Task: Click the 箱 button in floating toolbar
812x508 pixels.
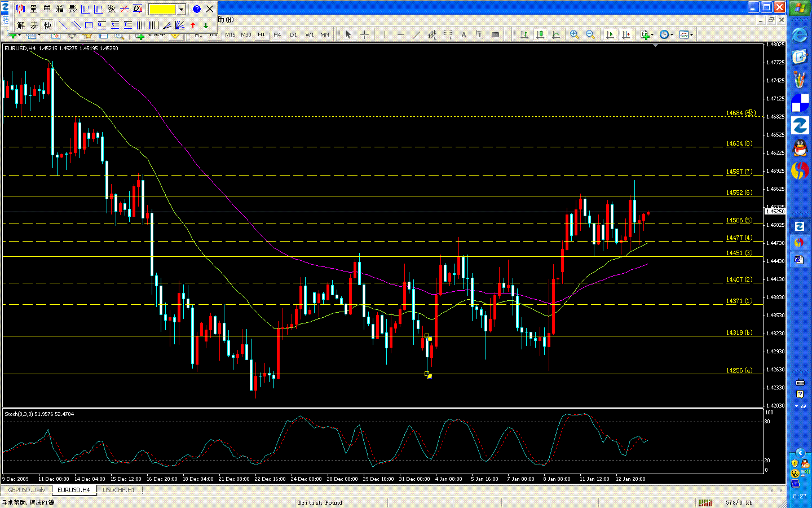Action: click(x=59, y=9)
